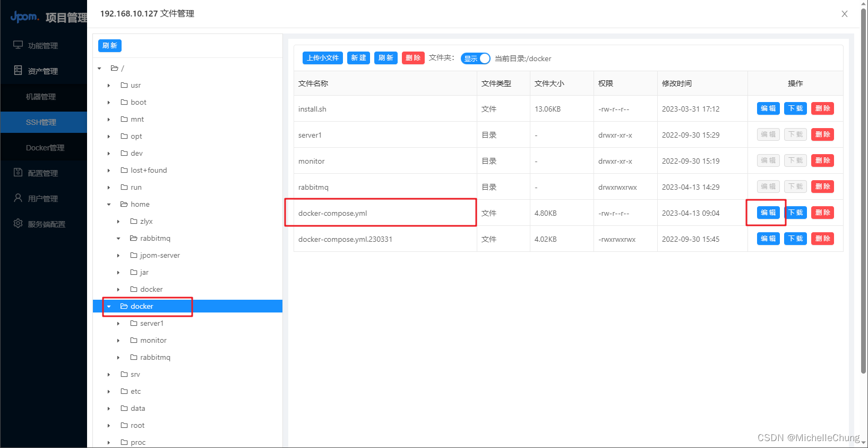This screenshot has width=868, height=448.
Task: Click the boot folder icon
Action: pos(124,102)
